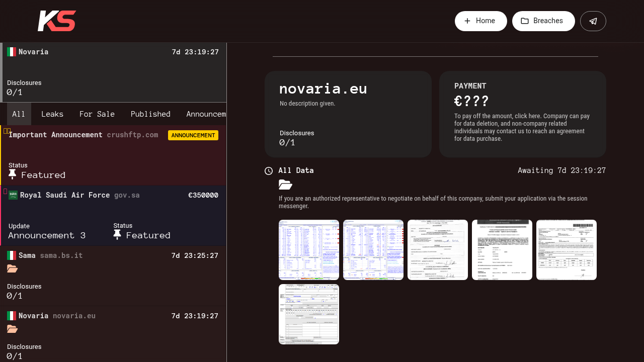
Task: Click pin icon on crushftp.com entry
Action: [x=13, y=174]
